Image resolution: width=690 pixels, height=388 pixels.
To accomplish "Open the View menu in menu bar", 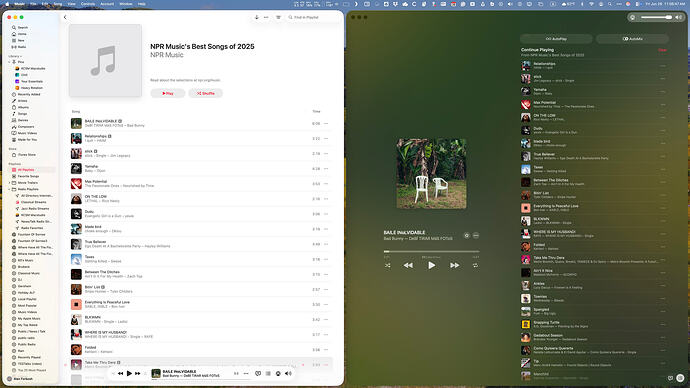I will 71,4.
